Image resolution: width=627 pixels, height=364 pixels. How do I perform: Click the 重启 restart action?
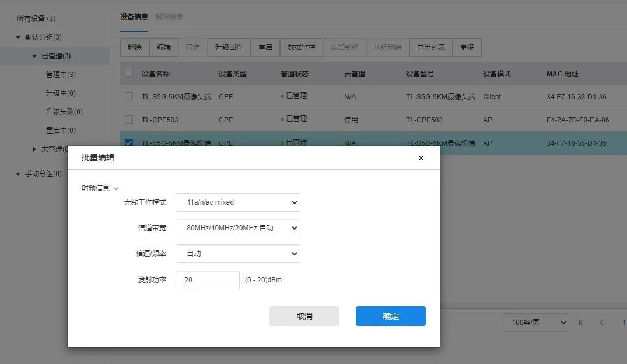[265, 47]
